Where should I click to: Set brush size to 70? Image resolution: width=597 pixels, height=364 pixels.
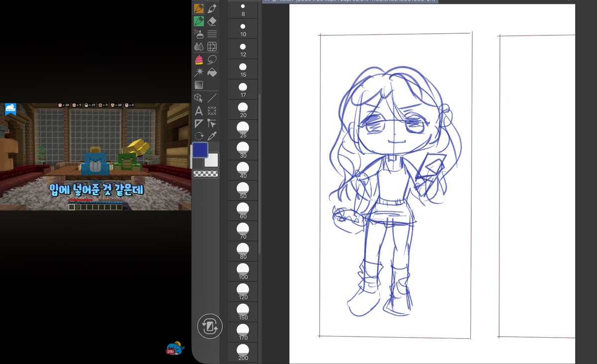pos(243,231)
